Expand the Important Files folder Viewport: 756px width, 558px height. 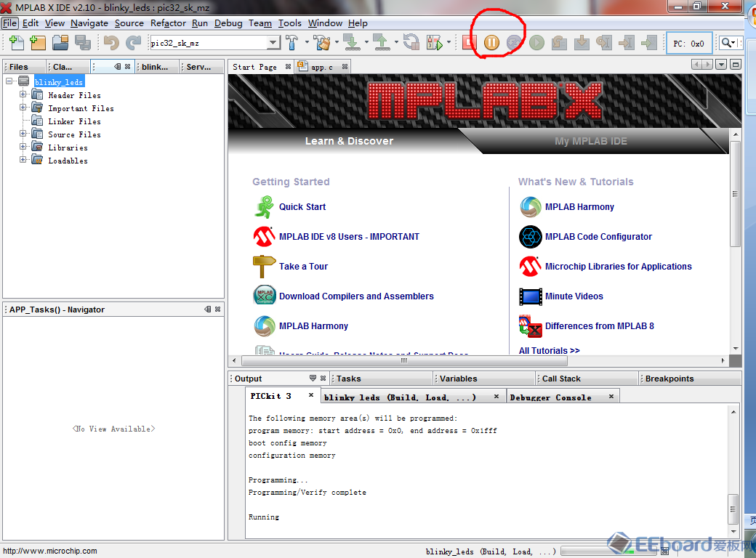pyautogui.click(x=23, y=108)
